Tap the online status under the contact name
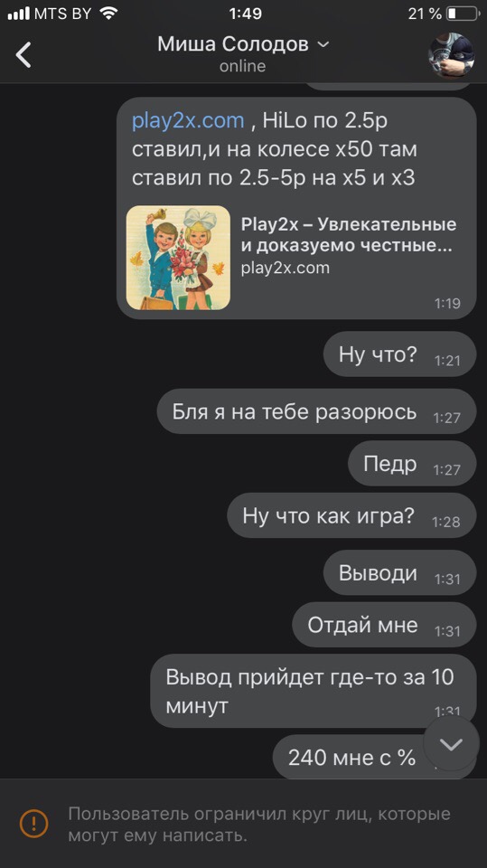 click(242, 66)
